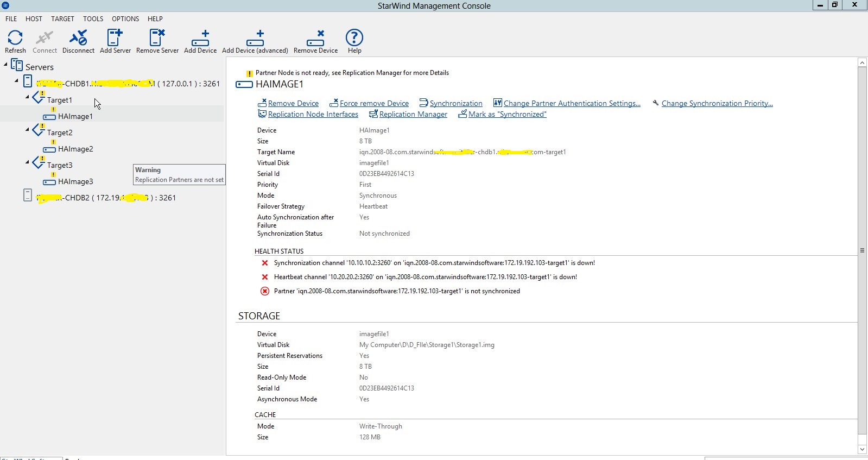Open Help from the toolbar
Viewport: 868px width, 460px height.
[x=354, y=37]
